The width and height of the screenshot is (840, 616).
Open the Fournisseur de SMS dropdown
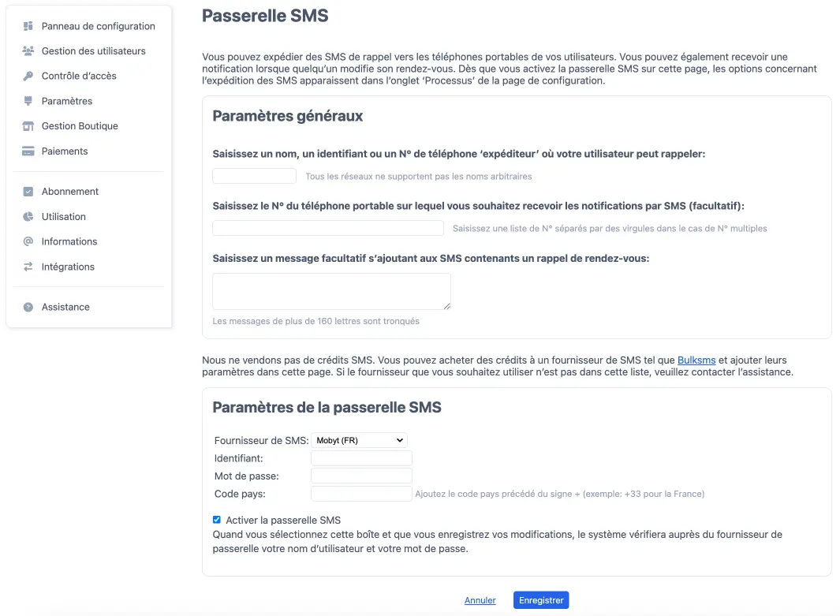click(359, 440)
